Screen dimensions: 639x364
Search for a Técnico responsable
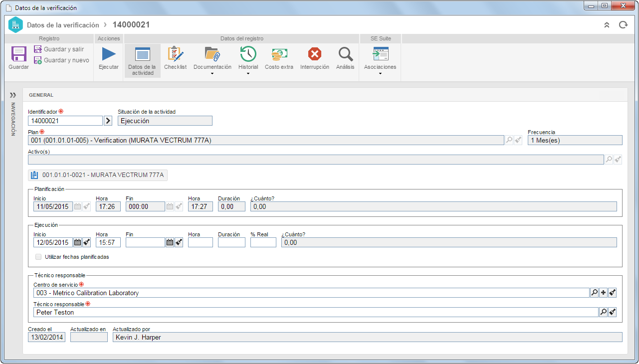[x=603, y=312]
